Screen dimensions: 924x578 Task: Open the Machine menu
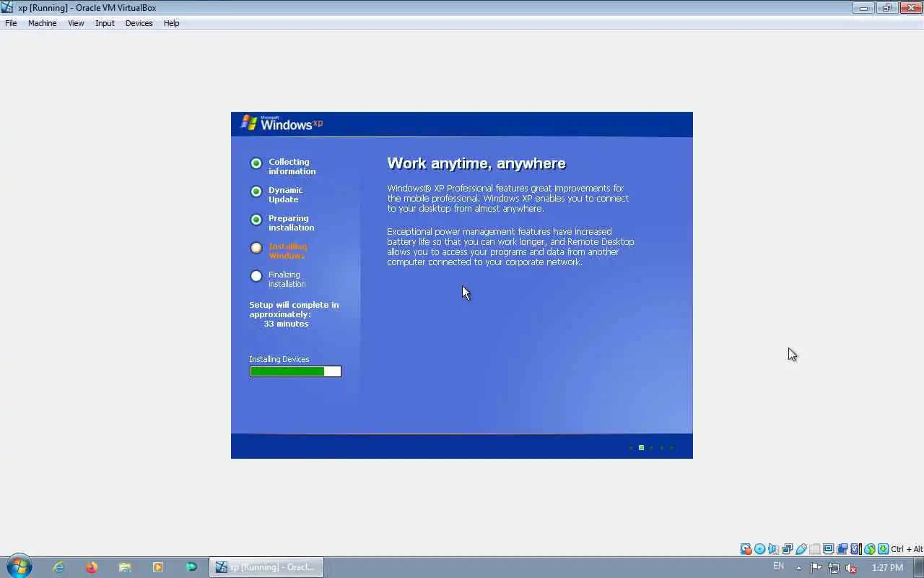tap(42, 23)
